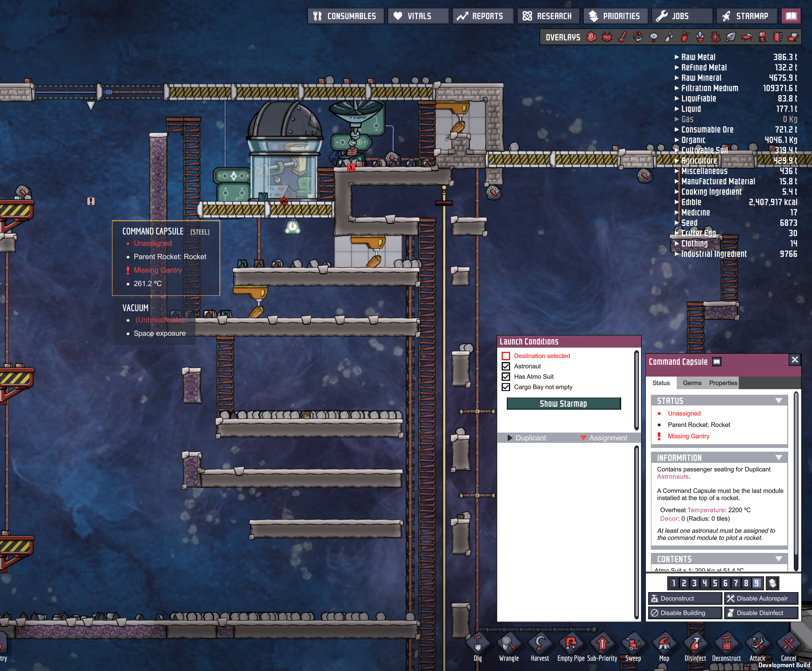Open the Oxygen overlay
This screenshot has width=812, height=671.
pyautogui.click(x=591, y=37)
